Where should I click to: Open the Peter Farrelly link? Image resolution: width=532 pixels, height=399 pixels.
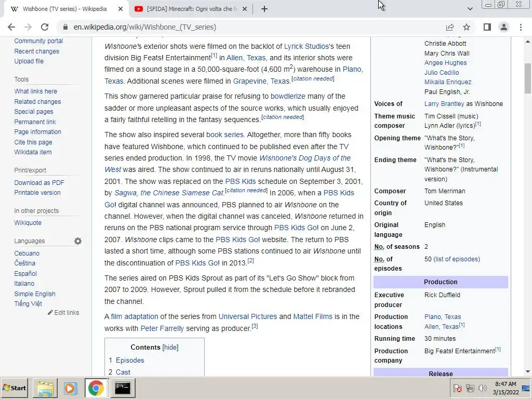coord(162,328)
